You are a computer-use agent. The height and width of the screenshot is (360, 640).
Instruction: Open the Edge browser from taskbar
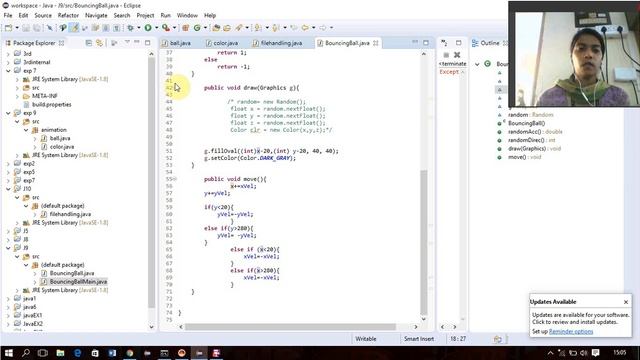point(78,353)
